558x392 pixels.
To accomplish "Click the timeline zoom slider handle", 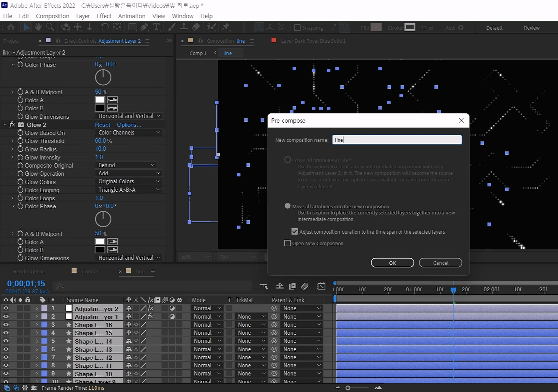I will (x=348, y=388).
